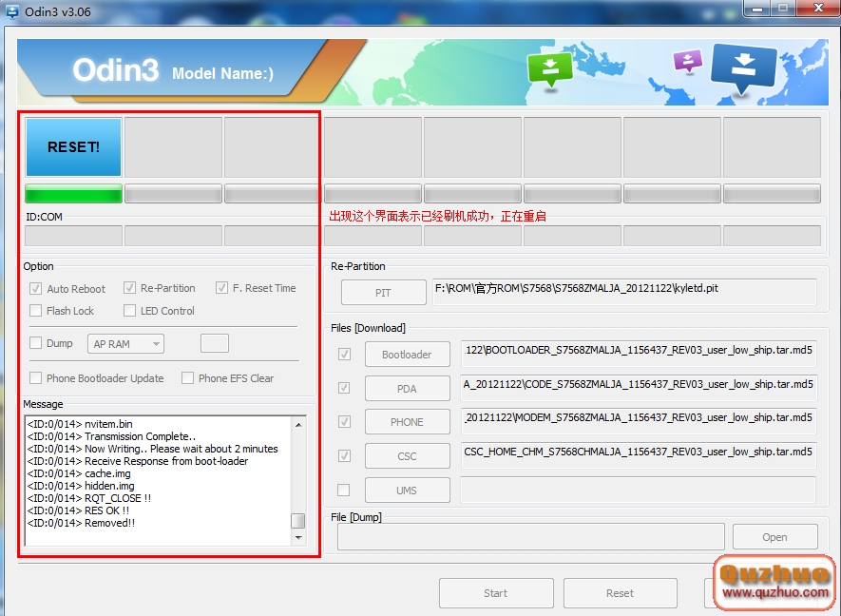Uncheck the PDA file checkbox
Image resolution: width=841 pixels, height=616 pixels.
click(344, 388)
